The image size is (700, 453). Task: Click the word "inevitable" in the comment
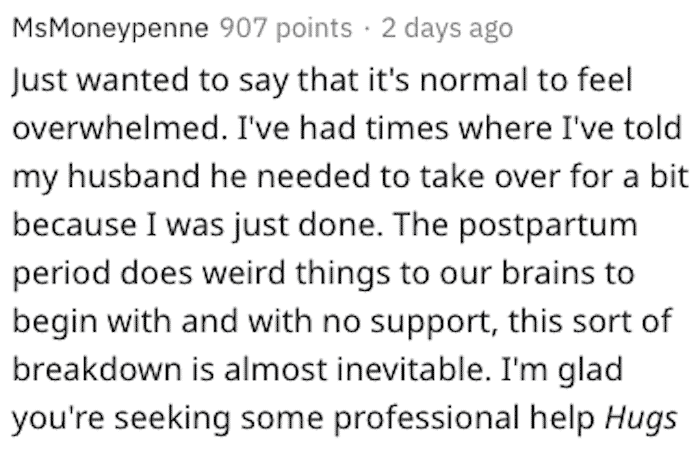pos(414,370)
